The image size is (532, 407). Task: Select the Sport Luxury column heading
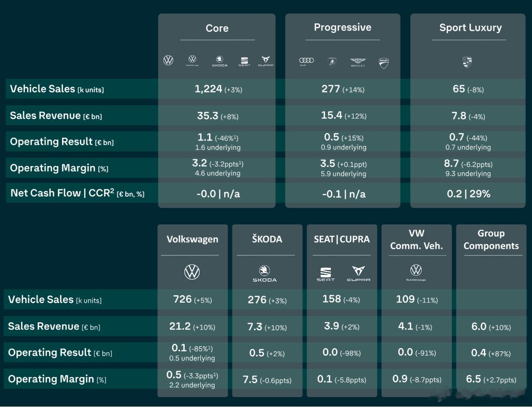470,28
